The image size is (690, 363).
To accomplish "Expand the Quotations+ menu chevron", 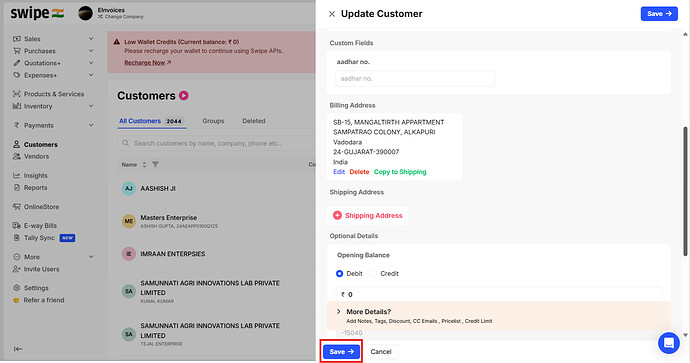I will pyautogui.click(x=91, y=63).
